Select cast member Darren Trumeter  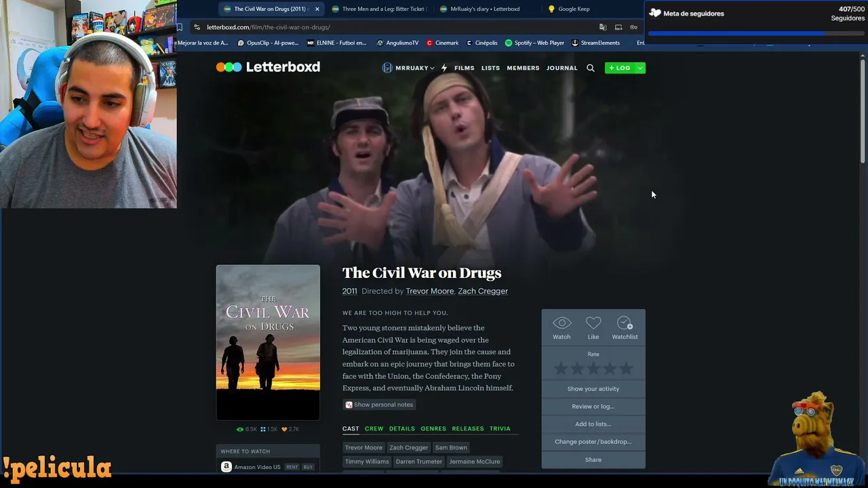(x=419, y=462)
